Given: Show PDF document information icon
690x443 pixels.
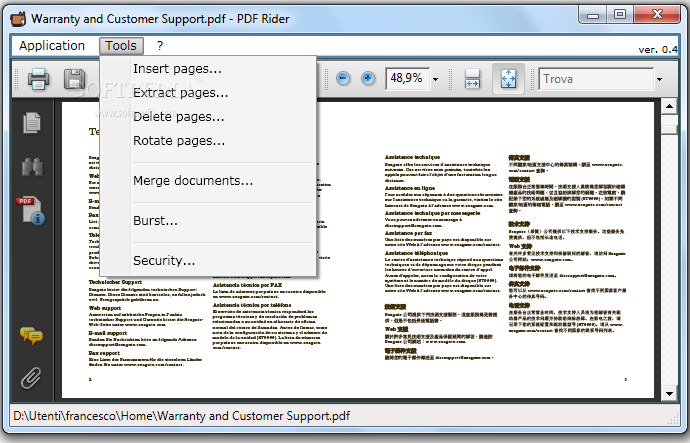Looking at the screenshot, I should pyautogui.click(x=31, y=210).
